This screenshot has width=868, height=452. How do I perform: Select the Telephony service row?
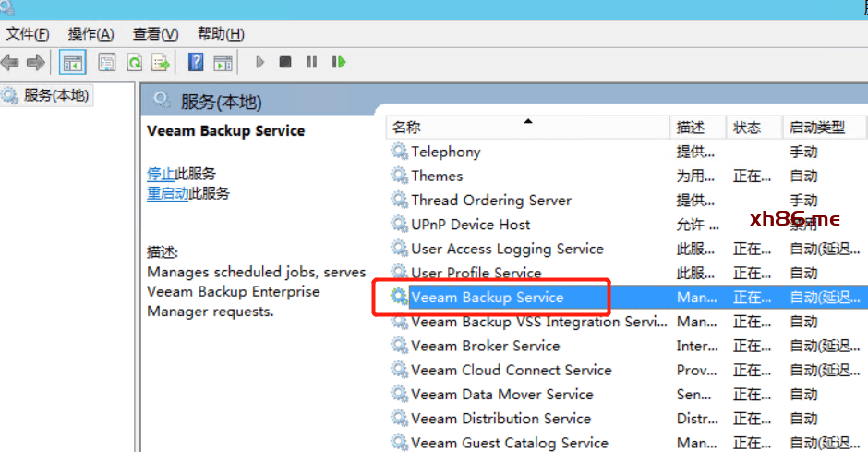coord(627,152)
